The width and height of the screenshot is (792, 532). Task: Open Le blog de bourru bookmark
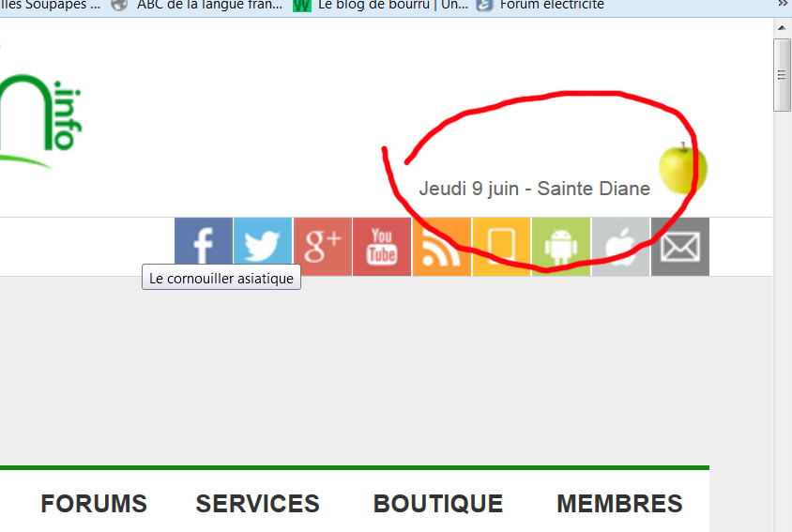(380, 5)
